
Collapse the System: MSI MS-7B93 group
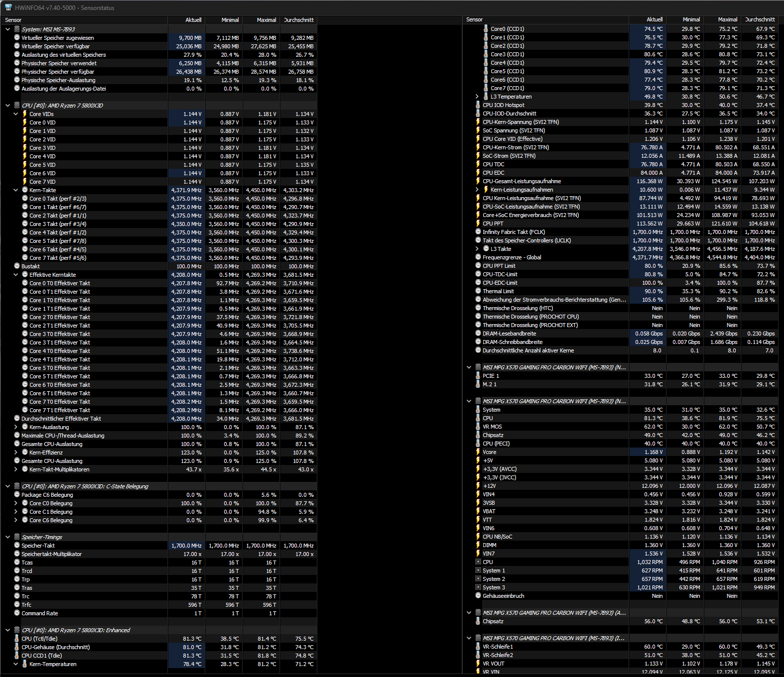pos(7,29)
